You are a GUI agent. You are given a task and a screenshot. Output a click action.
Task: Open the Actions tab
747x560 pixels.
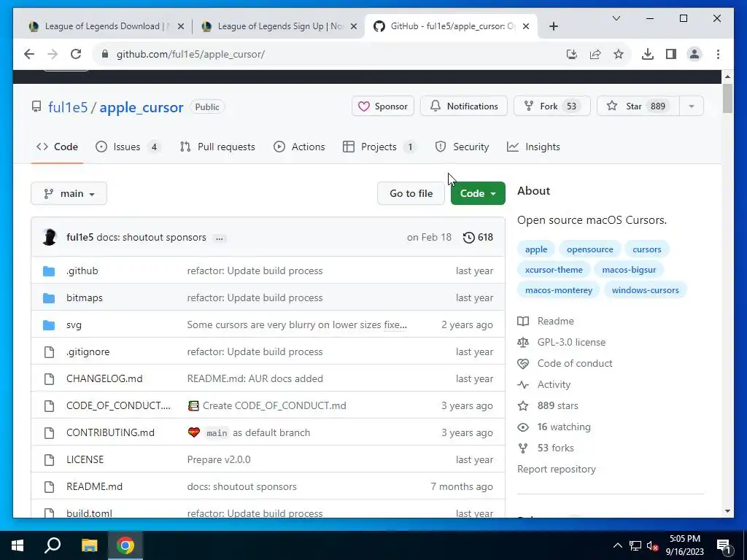[299, 147]
